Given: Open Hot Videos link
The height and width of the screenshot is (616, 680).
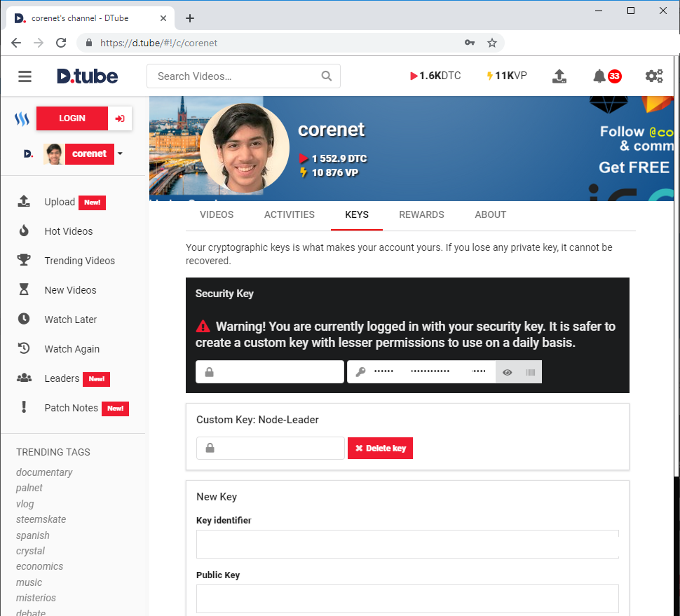Looking at the screenshot, I should point(69,231).
